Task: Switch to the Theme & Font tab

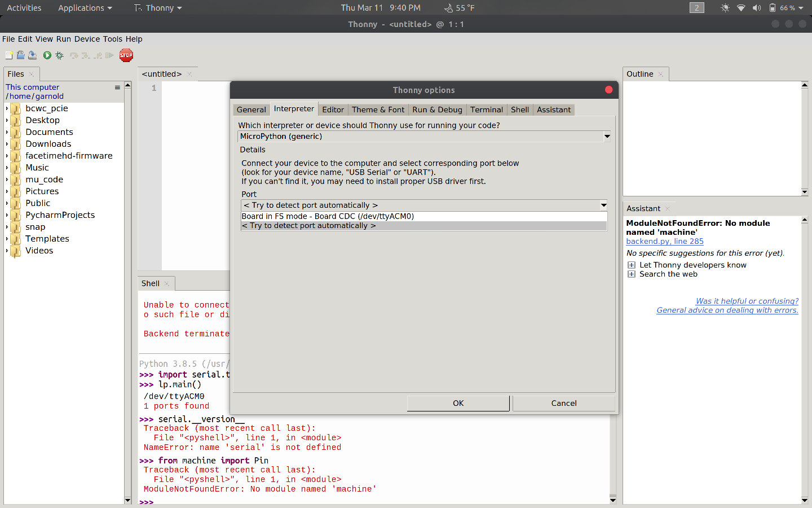Action: coord(378,110)
